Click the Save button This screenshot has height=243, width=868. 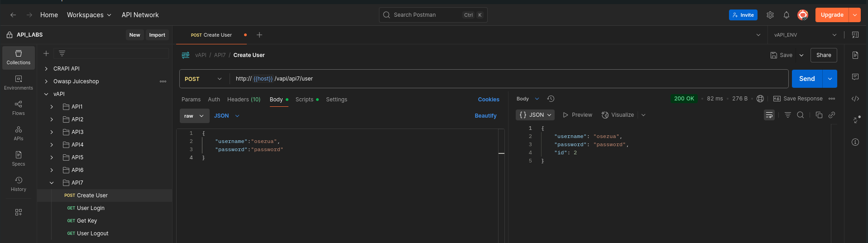tap(782, 55)
